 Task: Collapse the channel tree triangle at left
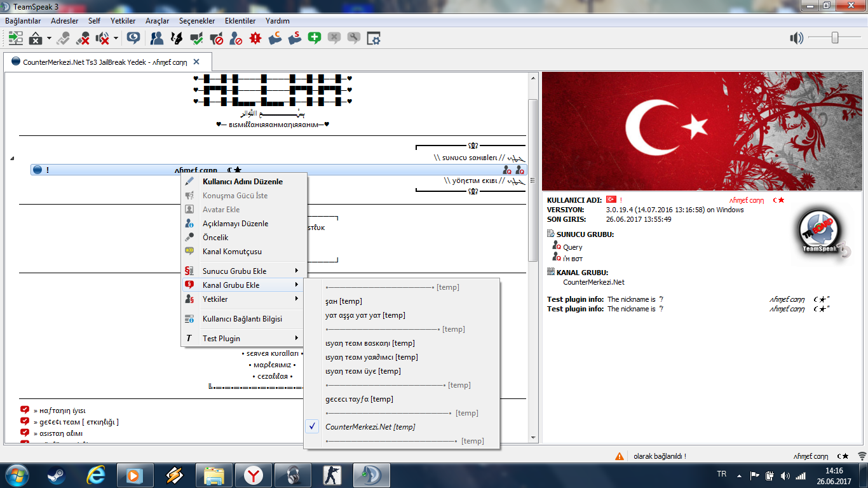[11, 159]
